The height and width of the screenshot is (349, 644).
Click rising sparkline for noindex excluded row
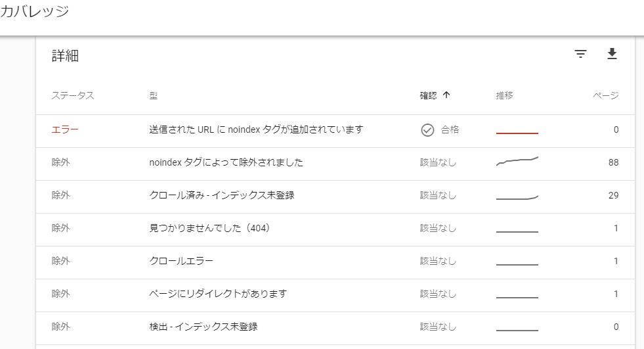517,161
